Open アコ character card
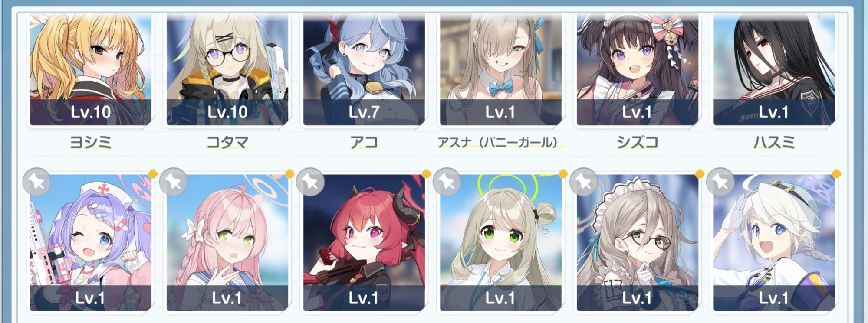This screenshot has height=323, width=868. pyautogui.click(x=364, y=69)
